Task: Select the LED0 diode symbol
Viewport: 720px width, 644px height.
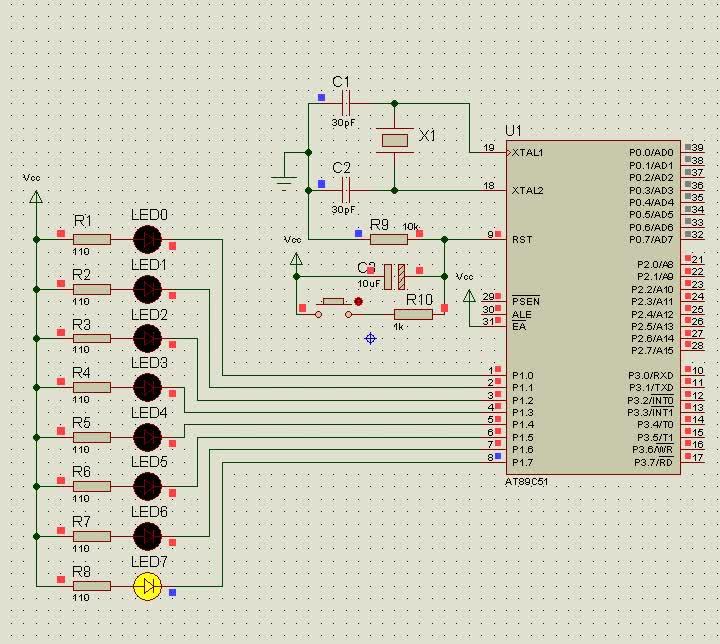Action: 147,239
